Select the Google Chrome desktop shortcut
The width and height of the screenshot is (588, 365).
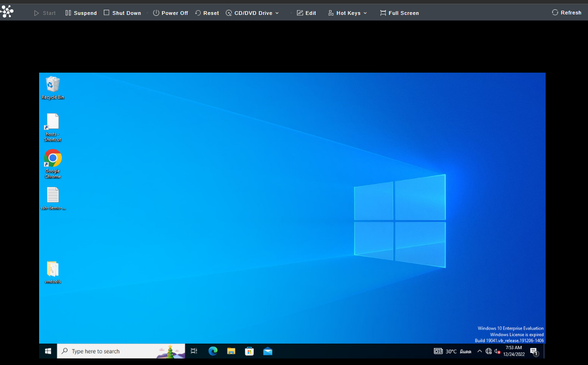tap(53, 164)
